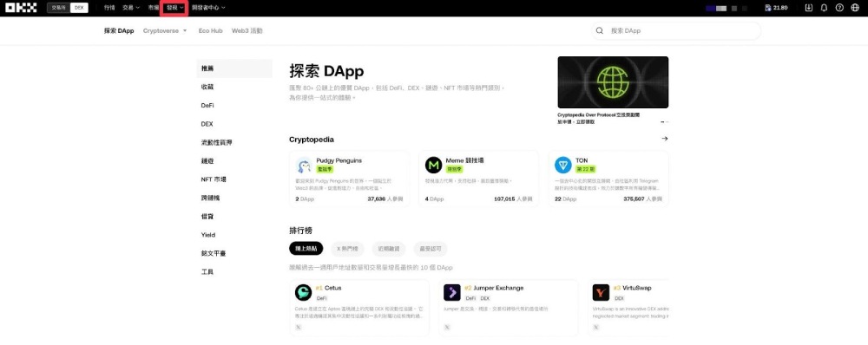868x345 pixels.
Task: Open the X link on Jumper Exchange card
Action: click(447, 328)
